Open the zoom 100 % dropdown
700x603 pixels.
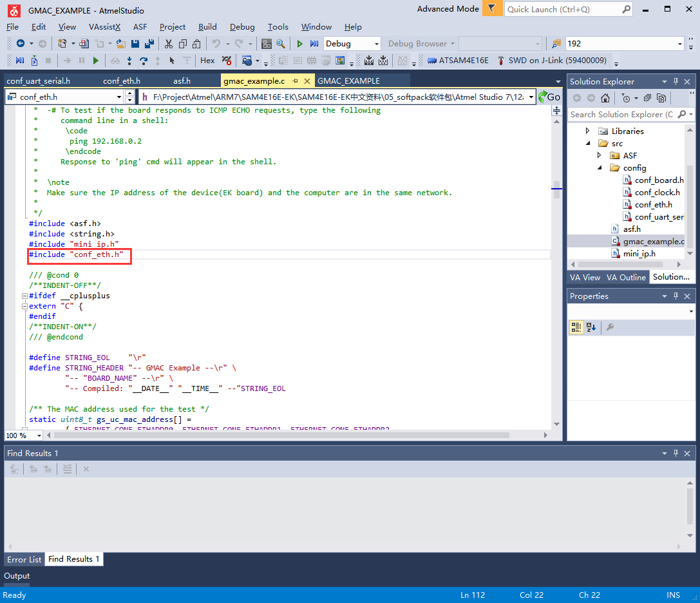point(39,436)
